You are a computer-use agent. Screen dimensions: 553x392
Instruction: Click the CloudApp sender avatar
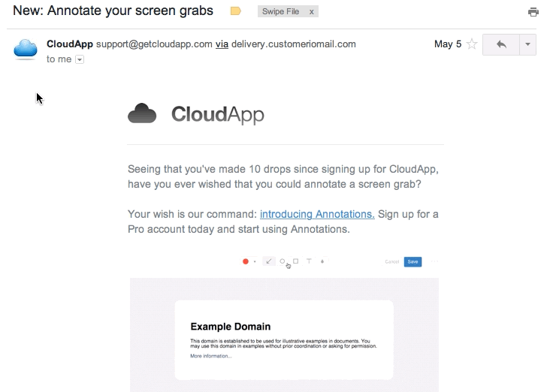(x=26, y=50)
